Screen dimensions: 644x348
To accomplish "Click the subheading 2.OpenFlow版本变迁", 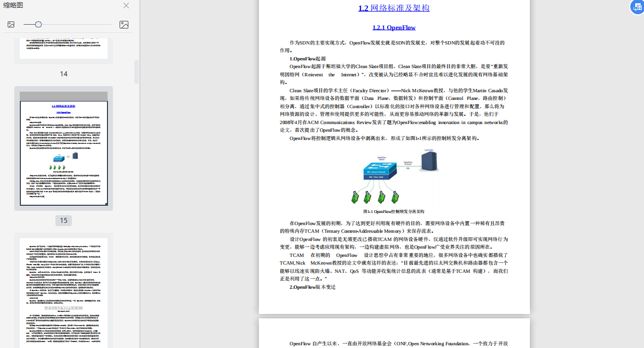I will pos(313,287).
